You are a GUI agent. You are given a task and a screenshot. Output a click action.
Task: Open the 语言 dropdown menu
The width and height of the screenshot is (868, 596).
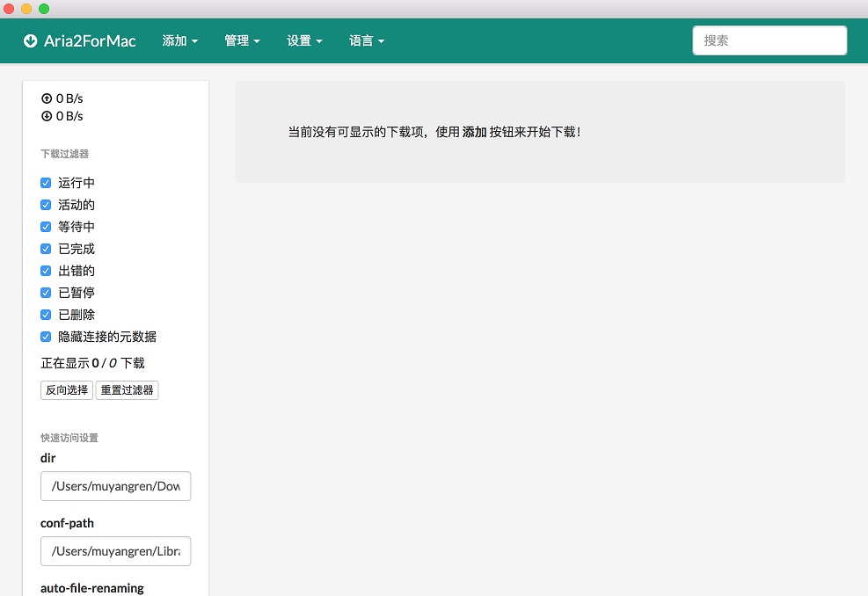[x=367, y=41]
